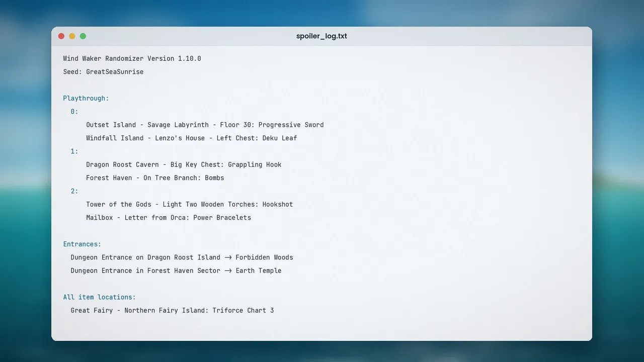Screen dimensions: 644x362
Task: Select the All item locations: heading
Action: (100, 297)
